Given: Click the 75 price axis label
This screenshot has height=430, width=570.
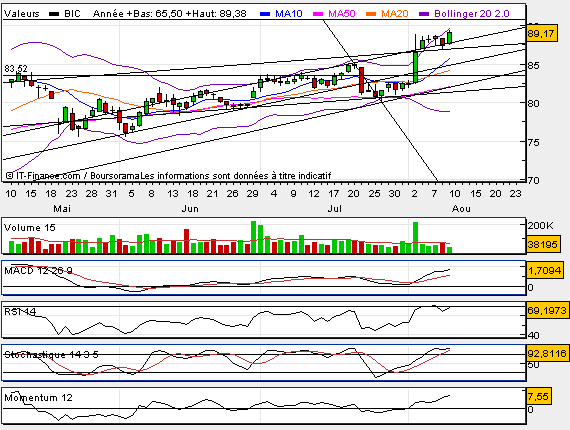Looking at the screenshot, I should (x=534, y=142).
